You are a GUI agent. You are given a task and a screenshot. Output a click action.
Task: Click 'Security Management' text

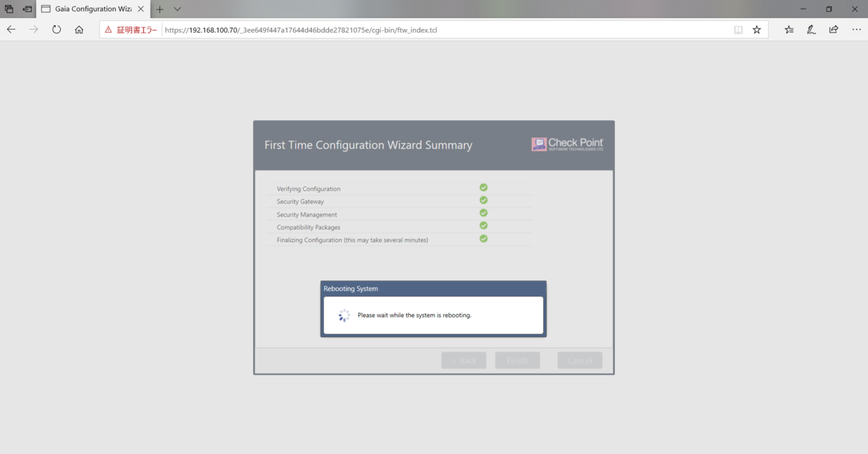(x=307, y=214)
